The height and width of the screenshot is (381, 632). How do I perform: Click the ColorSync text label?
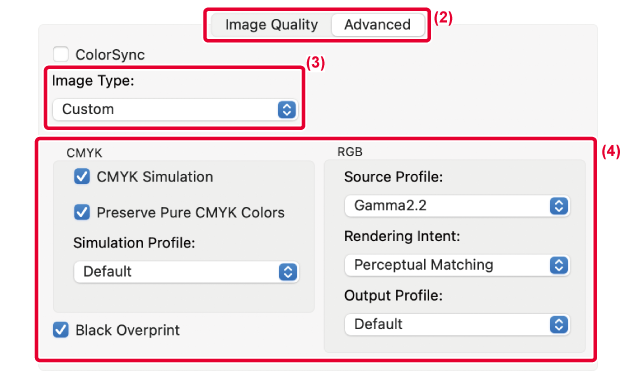tap(110, 54)
